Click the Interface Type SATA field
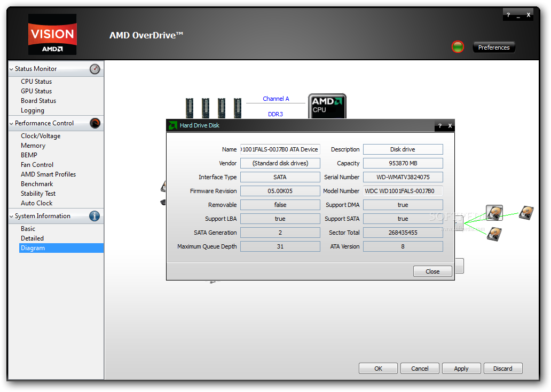Screen dimensions: 551x392 (280, 177)
